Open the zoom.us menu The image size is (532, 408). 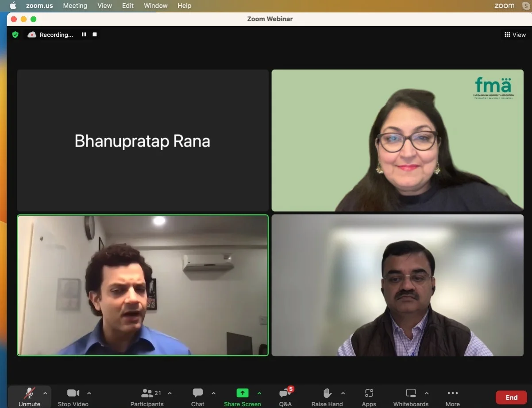(39, 6)
